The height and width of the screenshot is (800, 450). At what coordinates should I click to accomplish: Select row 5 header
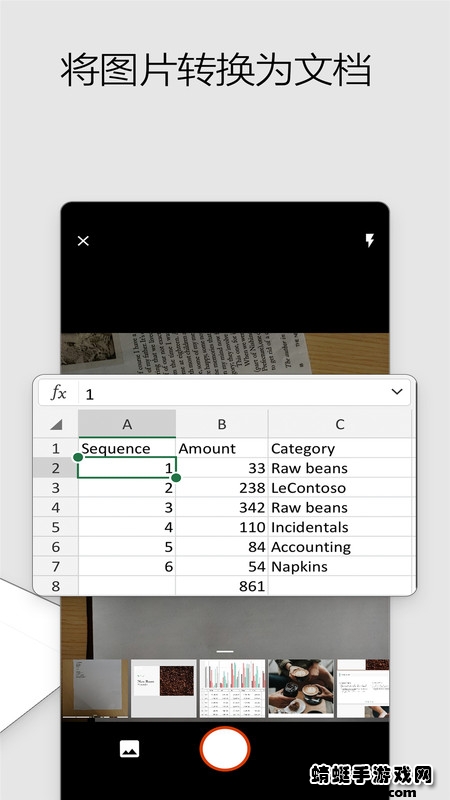pos(56,527)
